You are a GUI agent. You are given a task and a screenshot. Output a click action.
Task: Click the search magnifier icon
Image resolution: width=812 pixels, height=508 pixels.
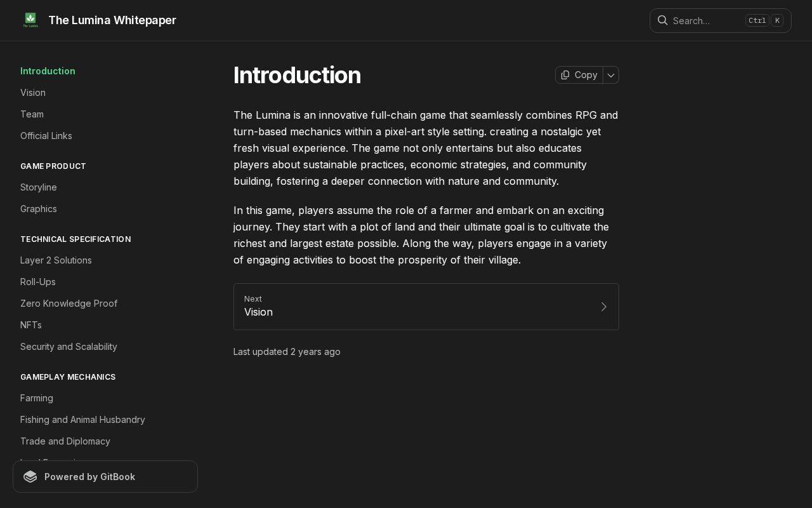pos(662,20)
